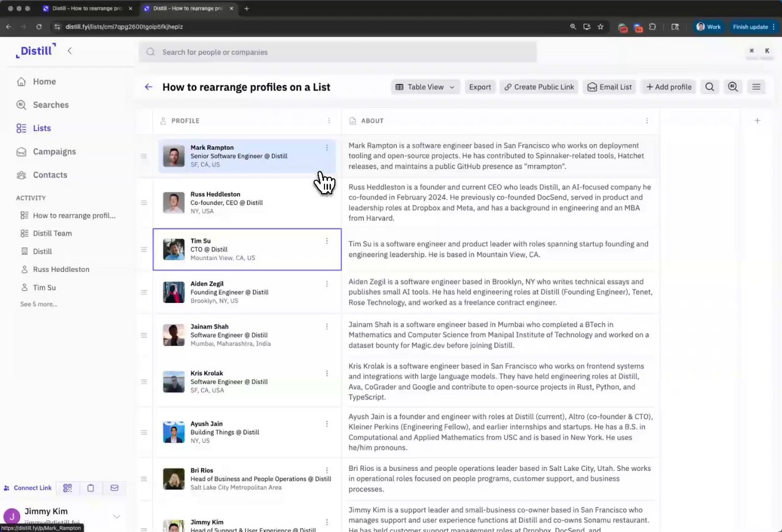Image resolution: width=782 pixels, height=532 pixels.
Task: Collapse the Distill sidebar with the chevron
Action: (70, 51)
